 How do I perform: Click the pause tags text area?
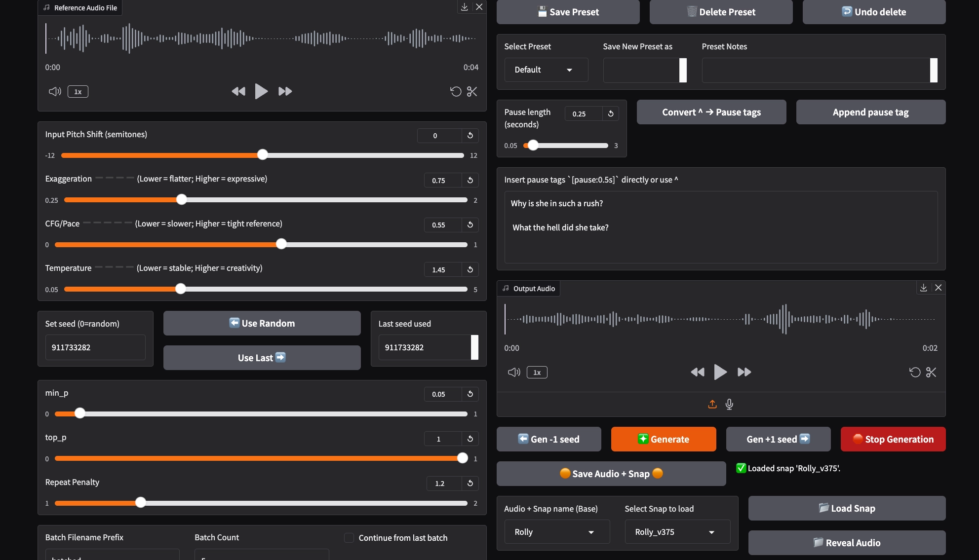(721, 227)
